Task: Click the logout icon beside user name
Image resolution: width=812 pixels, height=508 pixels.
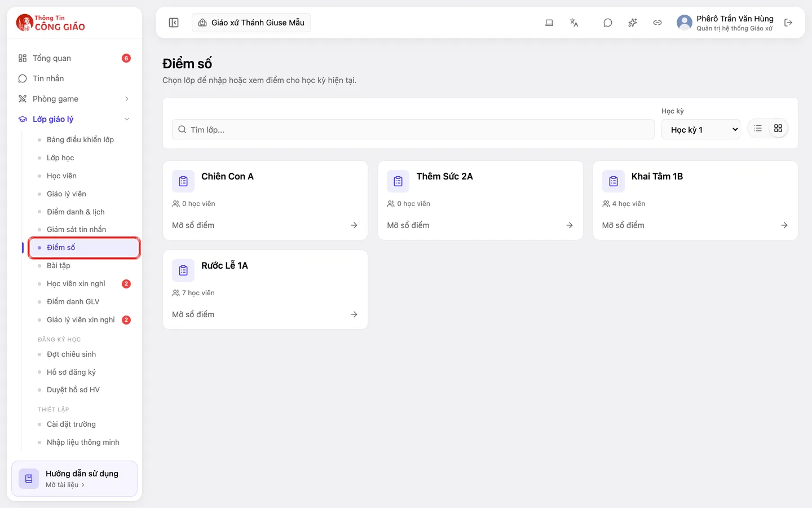Action: tap(788, 23)
